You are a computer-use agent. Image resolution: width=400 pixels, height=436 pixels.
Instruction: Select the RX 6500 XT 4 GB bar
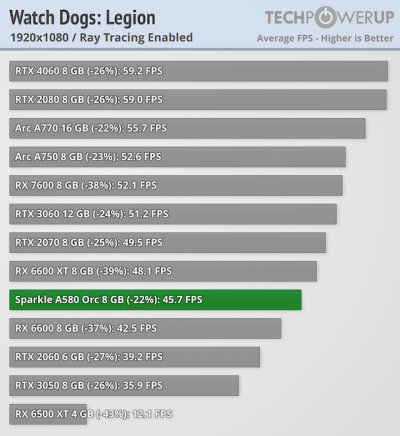click(48, 414)
